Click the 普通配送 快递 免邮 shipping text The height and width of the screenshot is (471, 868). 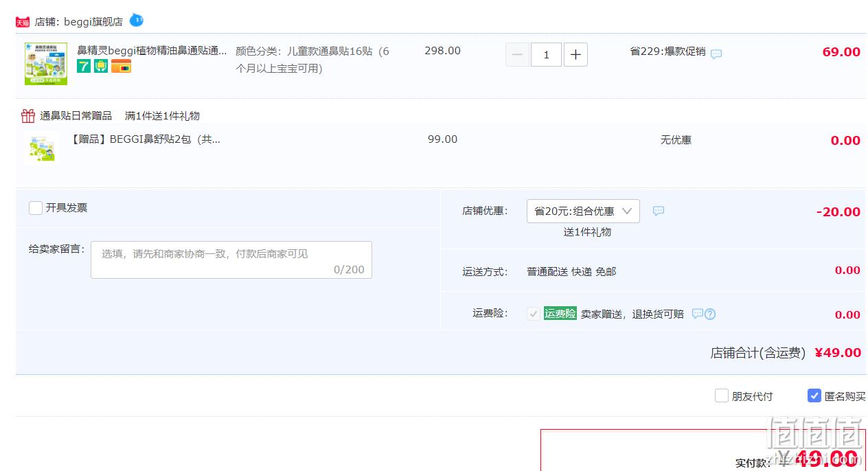(x=571, y=272)
